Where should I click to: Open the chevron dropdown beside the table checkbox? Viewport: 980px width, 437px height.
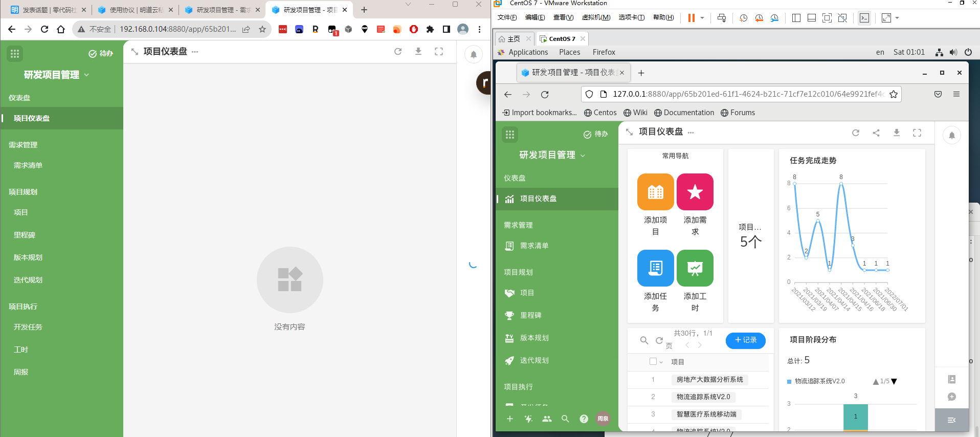click(x=661, y=362)
